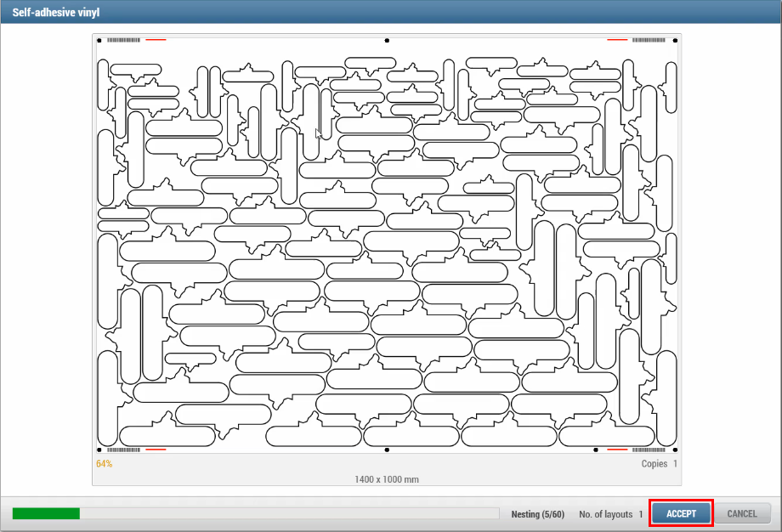Click the Nesting (5/60) status text
782x532 pixels.
[x=537, y=514]
